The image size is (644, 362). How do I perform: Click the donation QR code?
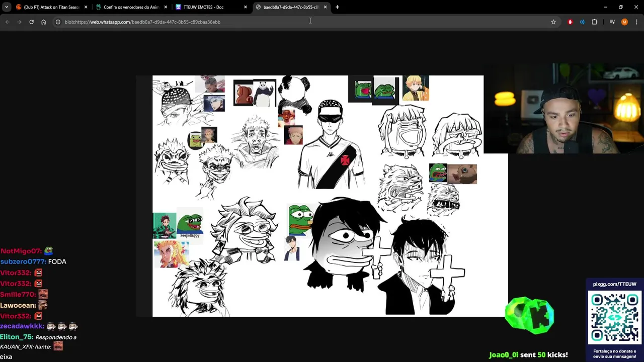point(615,318)
